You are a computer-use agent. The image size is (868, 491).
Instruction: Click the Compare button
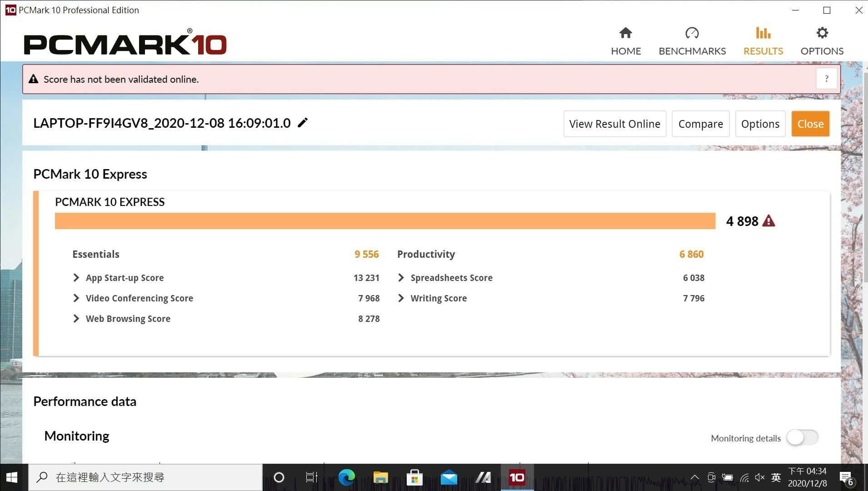pos(700,124)
